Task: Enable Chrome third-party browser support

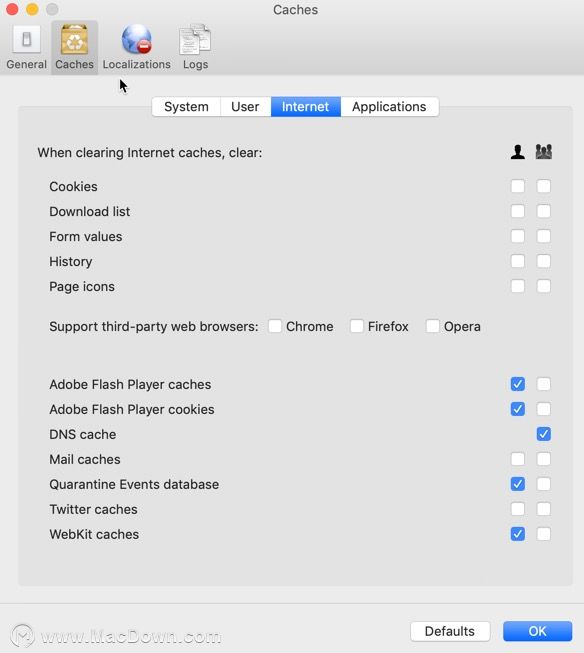Action: point(275,326)
